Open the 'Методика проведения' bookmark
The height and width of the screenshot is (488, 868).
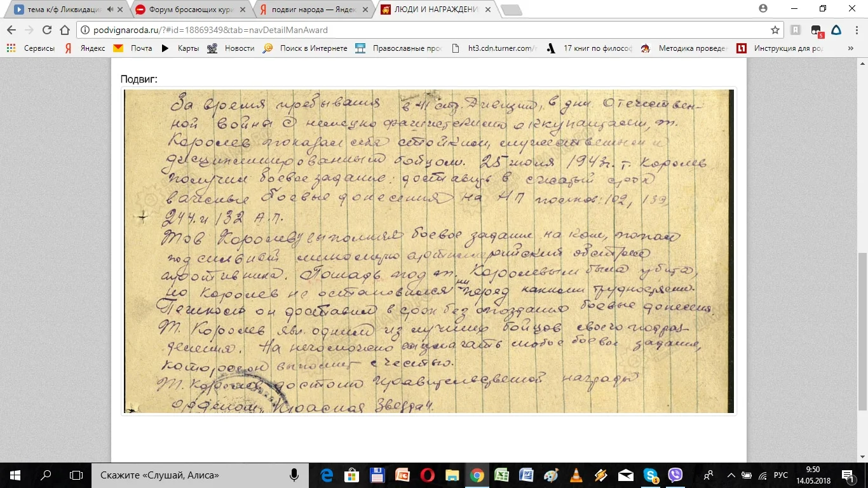tap(684, 48)
